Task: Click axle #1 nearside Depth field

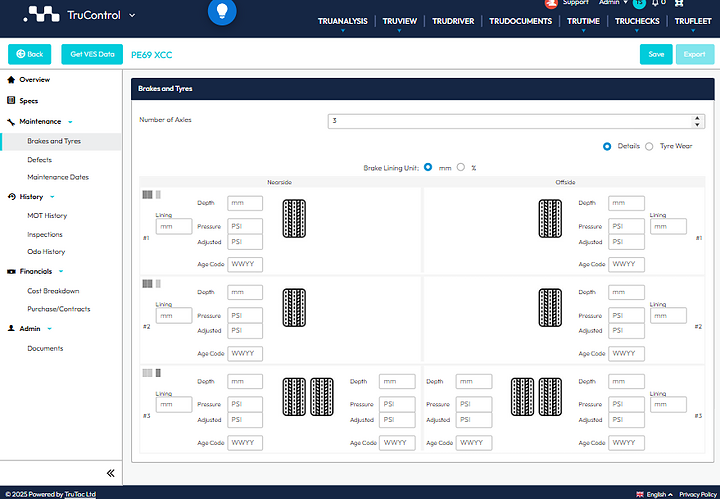Action: point(245,203)
